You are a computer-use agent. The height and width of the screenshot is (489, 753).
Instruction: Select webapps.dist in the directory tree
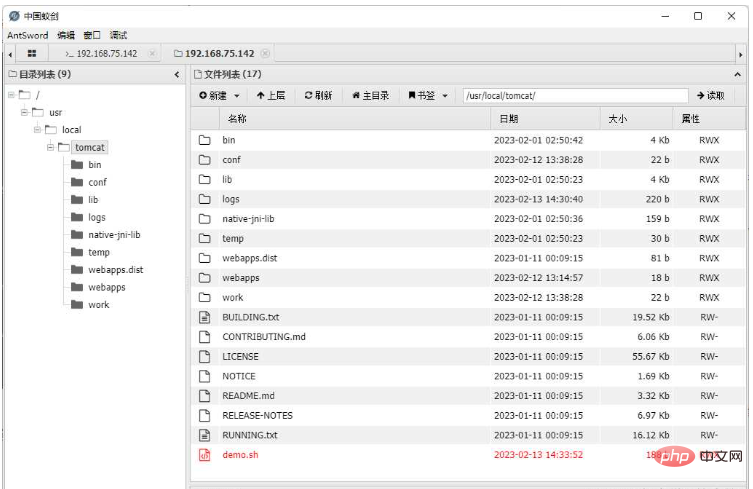point(116,269)
